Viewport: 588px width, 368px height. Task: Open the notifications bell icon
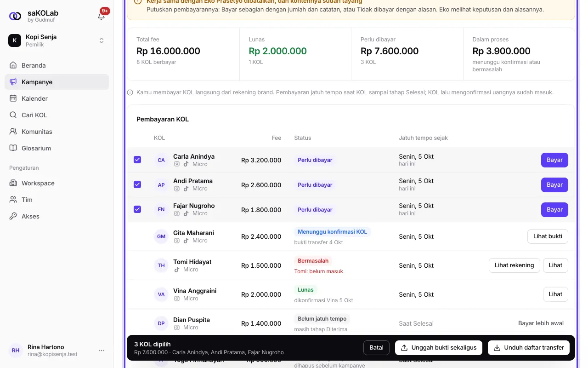pyautogui.click(x=102, y=16)
